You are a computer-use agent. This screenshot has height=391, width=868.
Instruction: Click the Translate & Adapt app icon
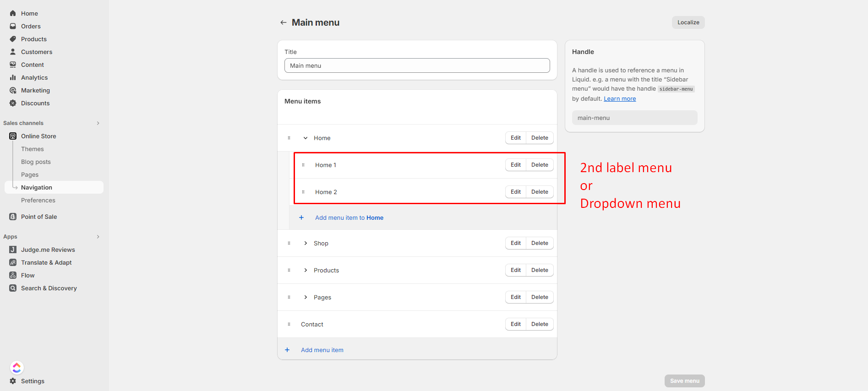(x=13, y=262)
